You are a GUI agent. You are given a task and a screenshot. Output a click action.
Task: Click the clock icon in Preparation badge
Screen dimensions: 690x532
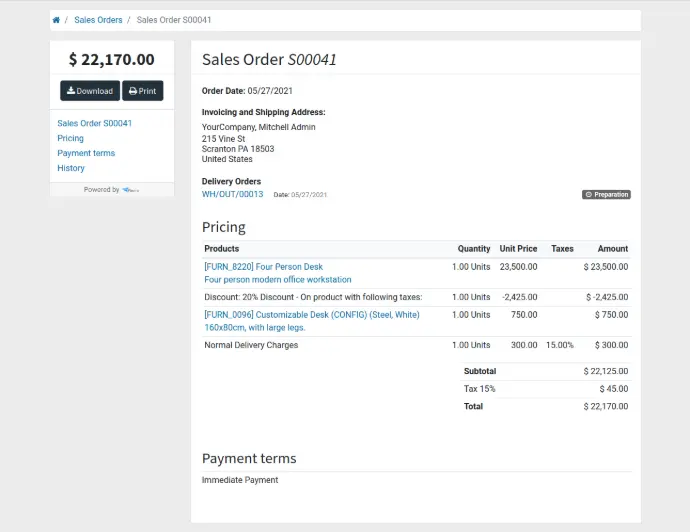coord(588,194)
